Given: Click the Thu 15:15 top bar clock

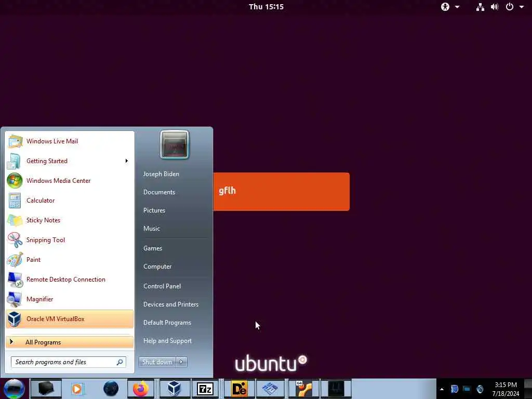Looking at the screenshot, I should [267, 7].
